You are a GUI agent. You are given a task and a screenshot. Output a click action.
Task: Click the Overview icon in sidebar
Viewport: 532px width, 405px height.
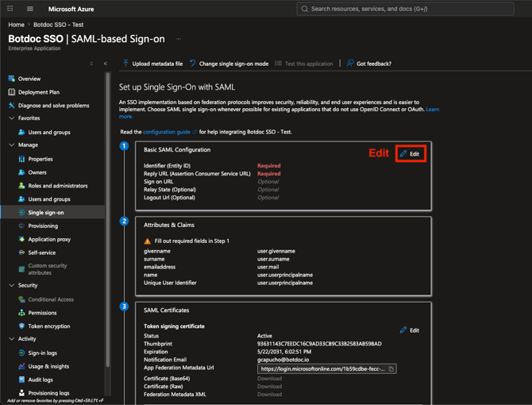(12, 79)
